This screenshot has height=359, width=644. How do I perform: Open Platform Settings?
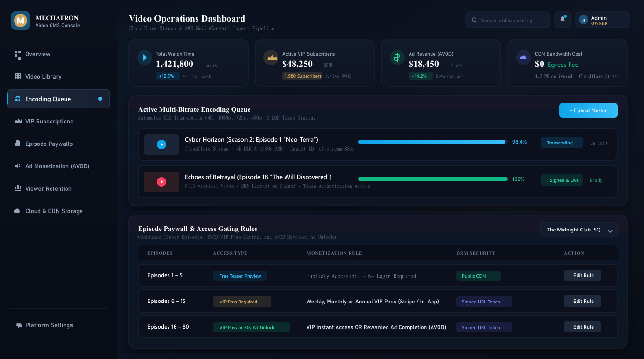[x=59, y=325]
